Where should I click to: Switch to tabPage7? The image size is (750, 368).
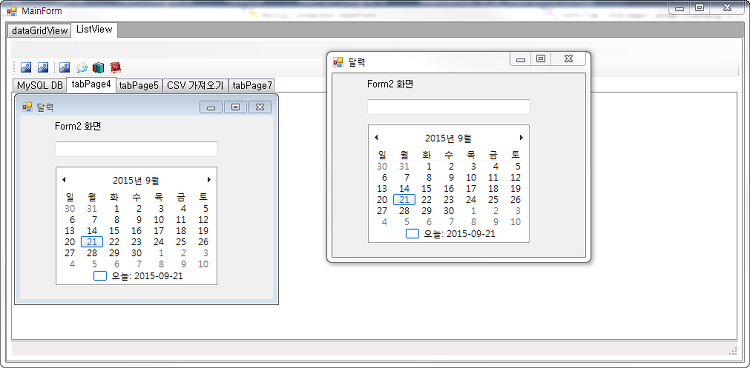pyautogui.click(x=253, y=86)
